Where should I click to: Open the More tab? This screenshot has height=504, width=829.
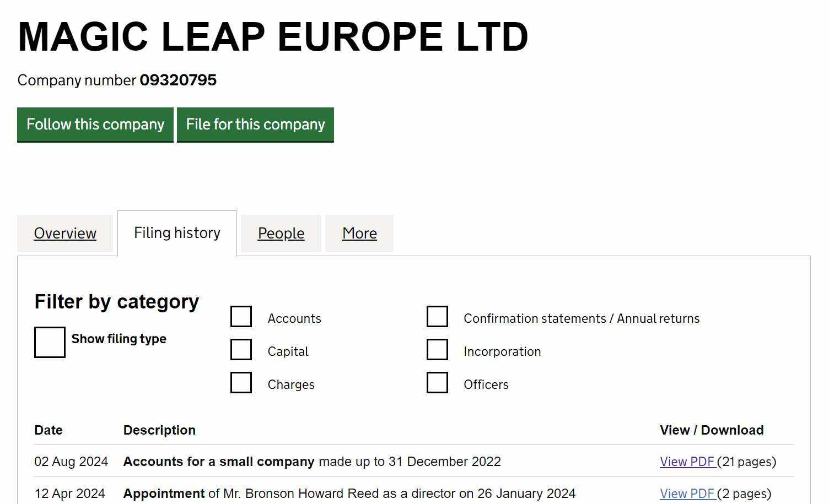(x=359, y=234)
